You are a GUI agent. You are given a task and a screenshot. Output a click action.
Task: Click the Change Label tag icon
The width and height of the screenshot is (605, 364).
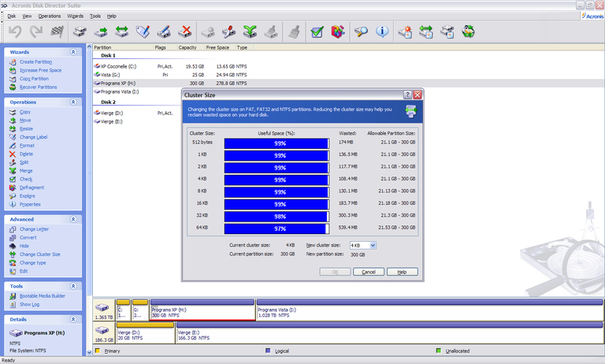143,32
